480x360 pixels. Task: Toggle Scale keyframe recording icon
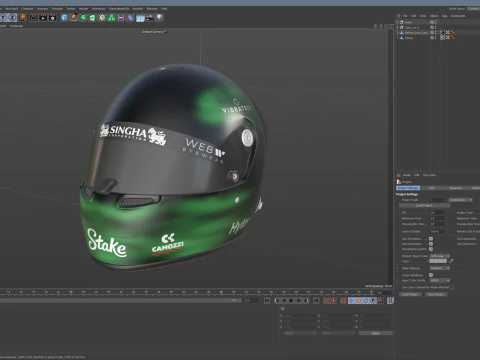pos(358,301)
